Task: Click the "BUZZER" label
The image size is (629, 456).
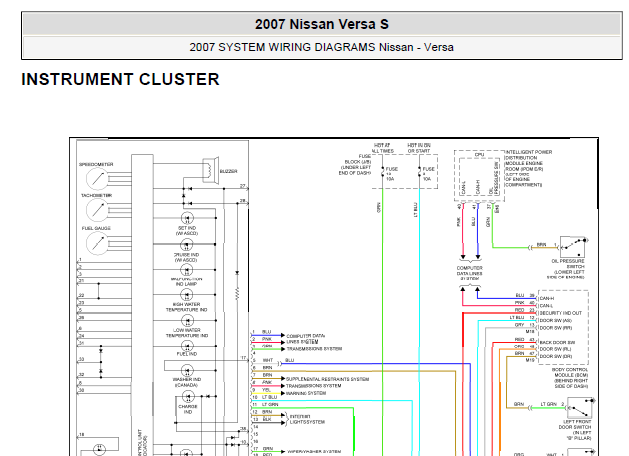Action: point(228,171)
